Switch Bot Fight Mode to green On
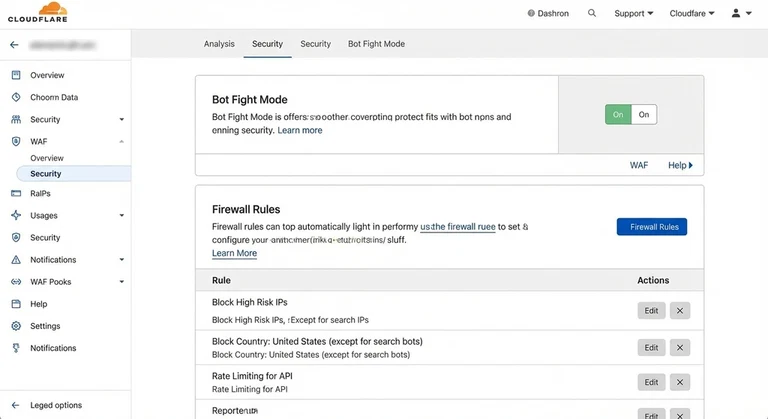 tap(618, 115)
